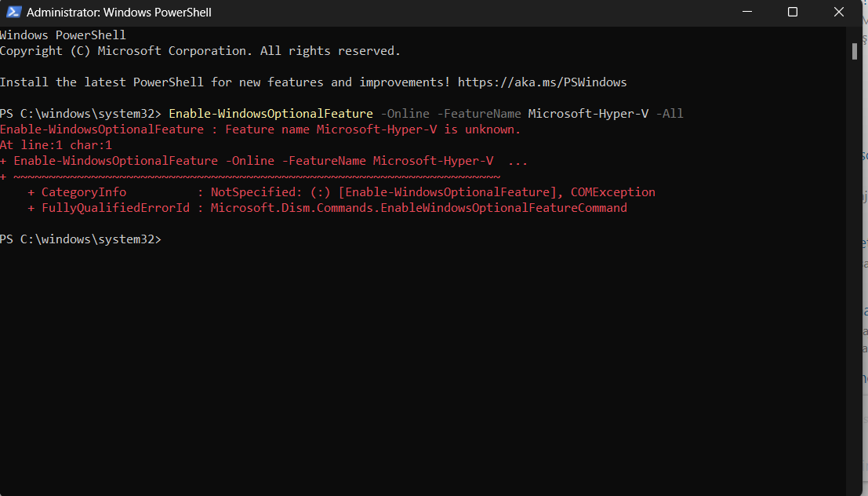Click the https://aka.ms/PSWindows URL
The width and height of the screenshot is (868, 496).
point(542,82)
